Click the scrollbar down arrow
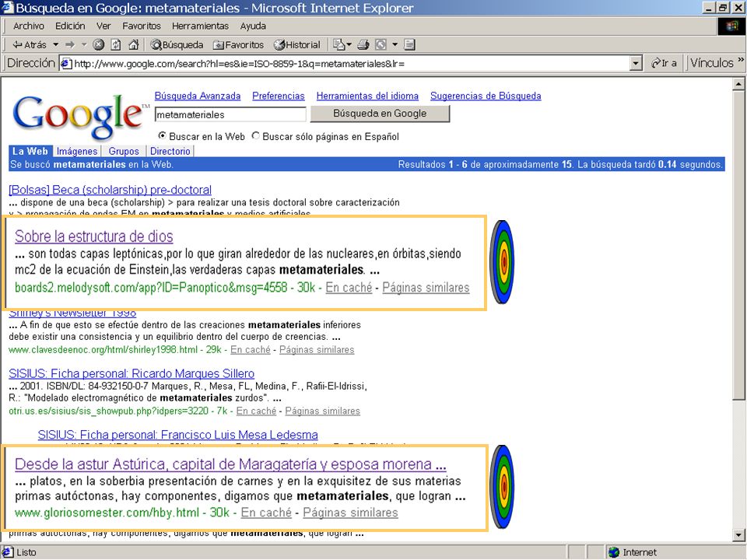This screenshot has width=747, height=560. tap(738, 535)
